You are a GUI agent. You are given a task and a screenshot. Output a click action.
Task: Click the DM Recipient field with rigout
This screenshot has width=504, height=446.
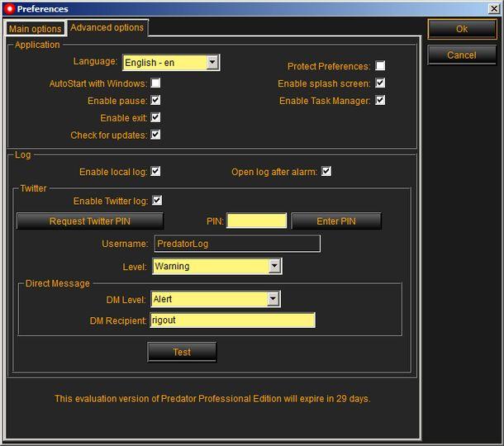[233, 320]
